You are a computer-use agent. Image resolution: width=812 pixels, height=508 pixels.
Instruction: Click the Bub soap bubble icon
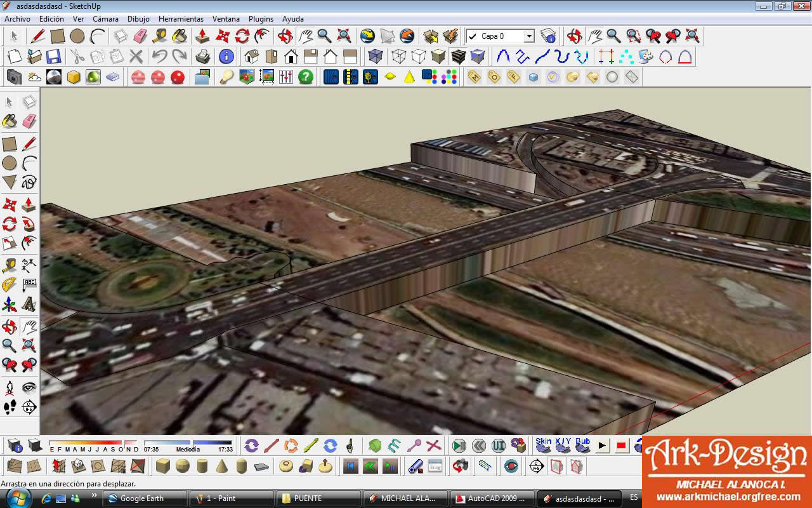[582, 445]
